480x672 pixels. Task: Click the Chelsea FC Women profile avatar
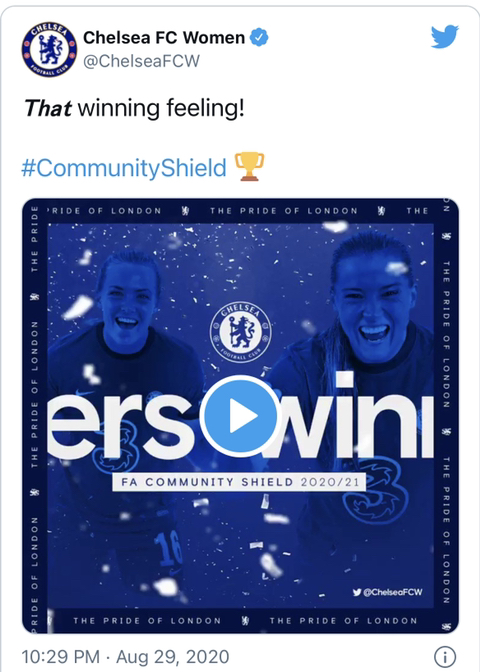point(49,49)
